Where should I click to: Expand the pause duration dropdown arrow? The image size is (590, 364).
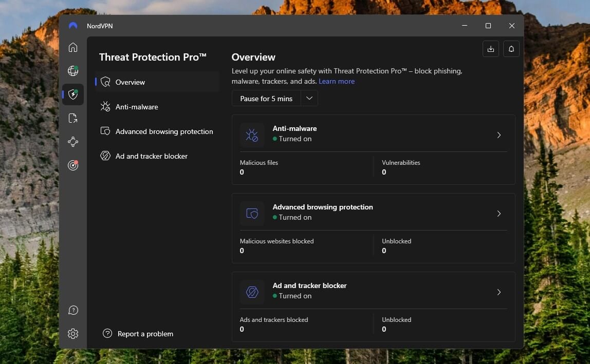pyautogui.click(x=309, y=99)
